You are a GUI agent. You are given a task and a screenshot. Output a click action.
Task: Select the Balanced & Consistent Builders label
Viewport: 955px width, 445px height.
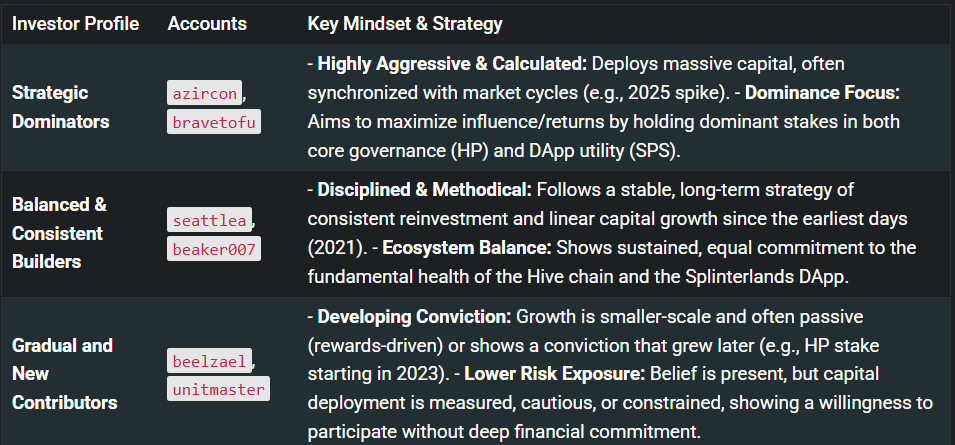[x=58, y=233]
